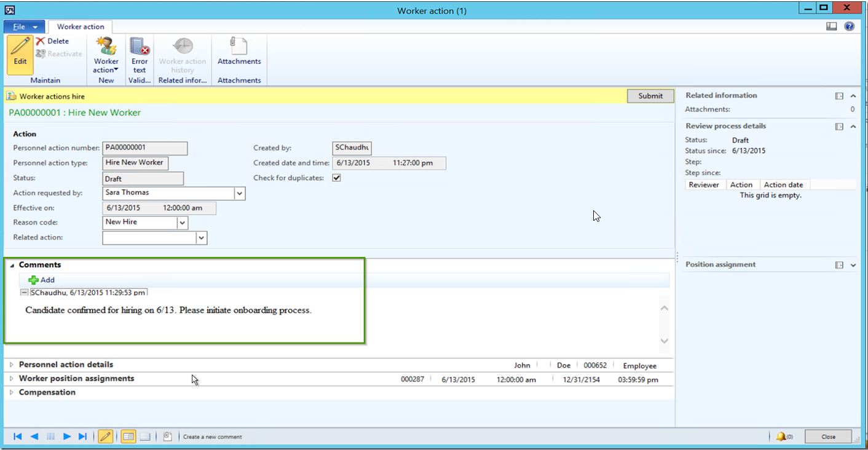Screen dimensions: 868x450
Task: Click the Delete red X icon
Action: 41,41
